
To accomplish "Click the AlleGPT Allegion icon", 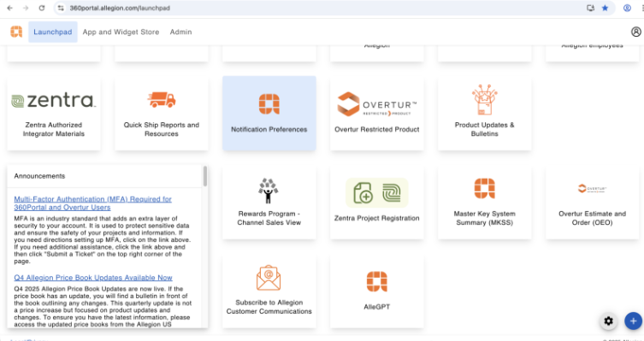I will (x=376, y=281).
